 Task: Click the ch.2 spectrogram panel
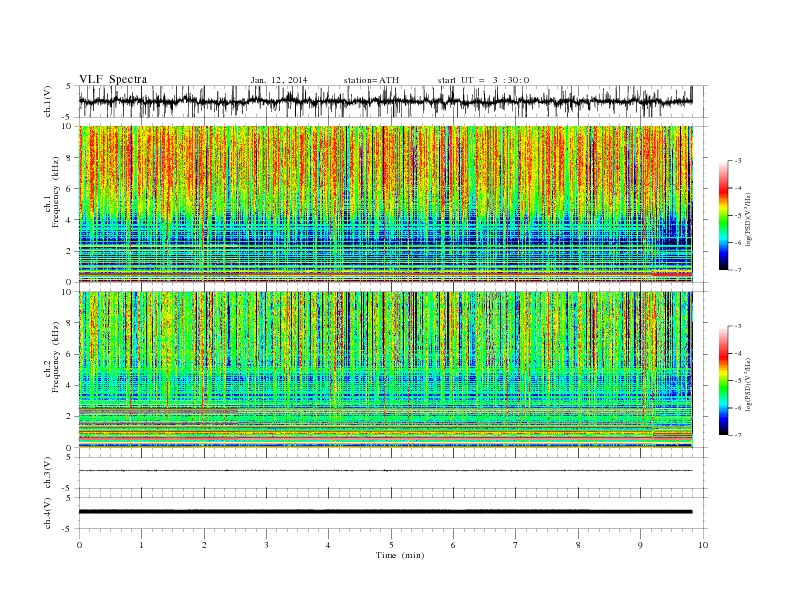[385, 370]
